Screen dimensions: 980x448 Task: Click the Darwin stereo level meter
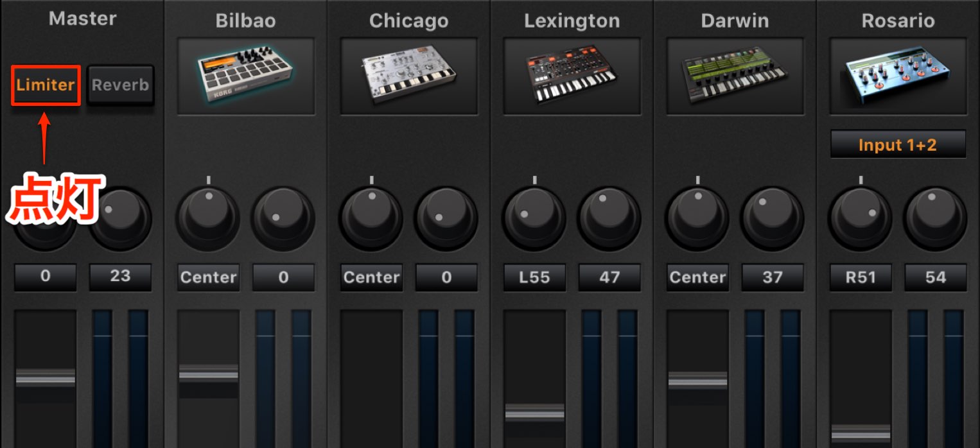[773, 379]
